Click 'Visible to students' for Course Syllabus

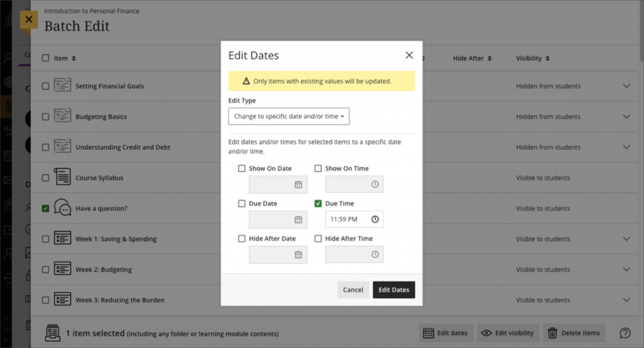pyautogui.click(x=543, y=178)
